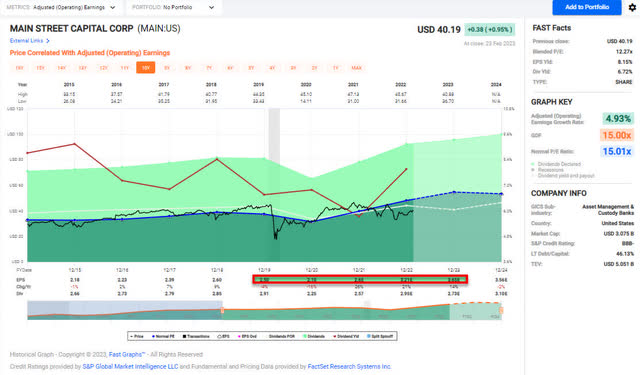Select the 1Y time range tab
Viewport: 640px width, 375px height.
click(x=335, y=68)
